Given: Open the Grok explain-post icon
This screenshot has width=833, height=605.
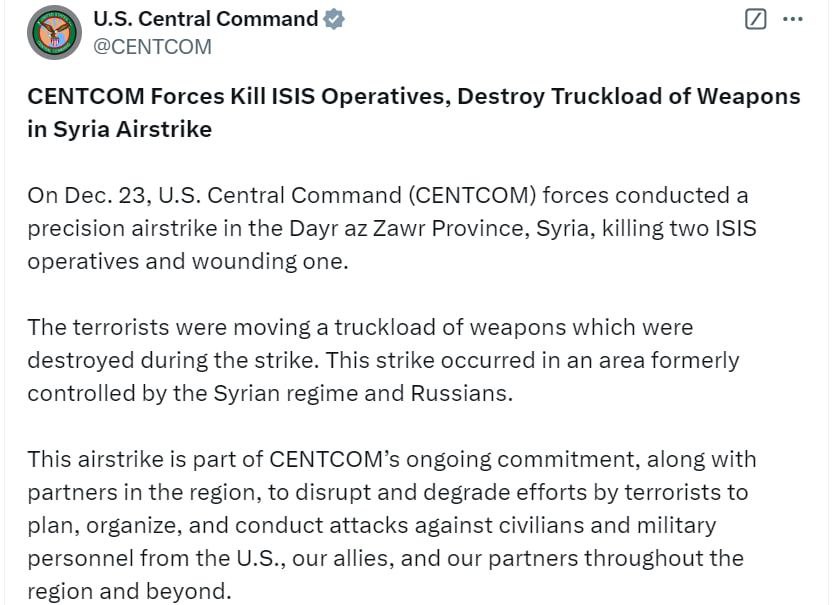Looking at the screenshot, I should point(756,19).
